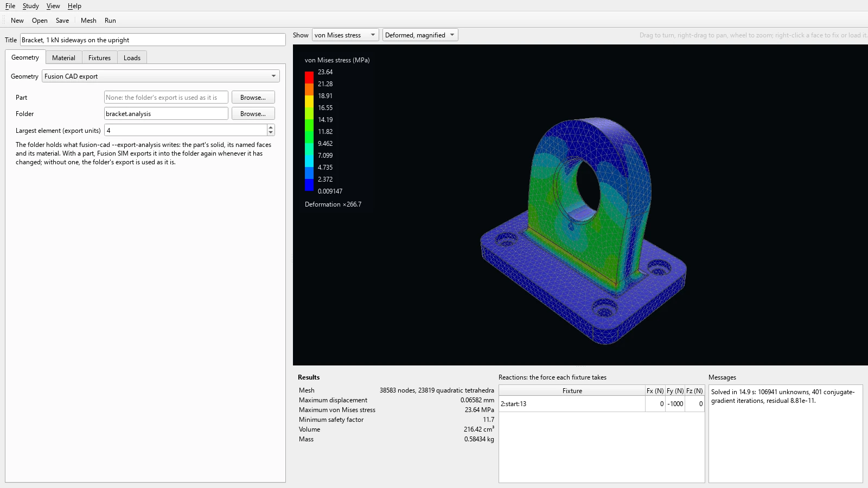Screen dimensions: 868x488
Task: Browse for a Part file
Action: point(253,98)
